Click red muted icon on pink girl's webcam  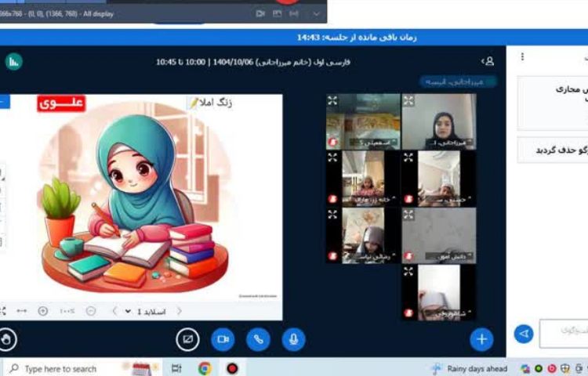tap(332, 199)
